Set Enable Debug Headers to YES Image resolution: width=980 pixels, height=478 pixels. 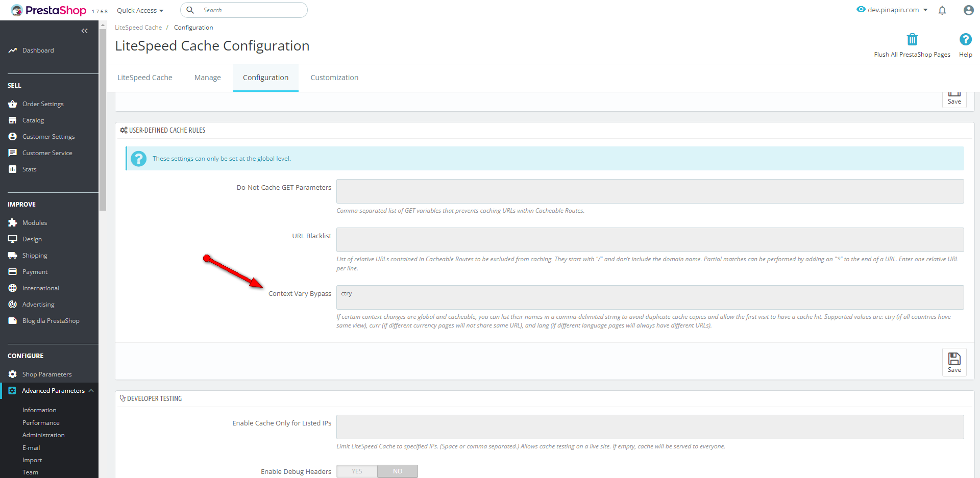[x=357, y=471]
